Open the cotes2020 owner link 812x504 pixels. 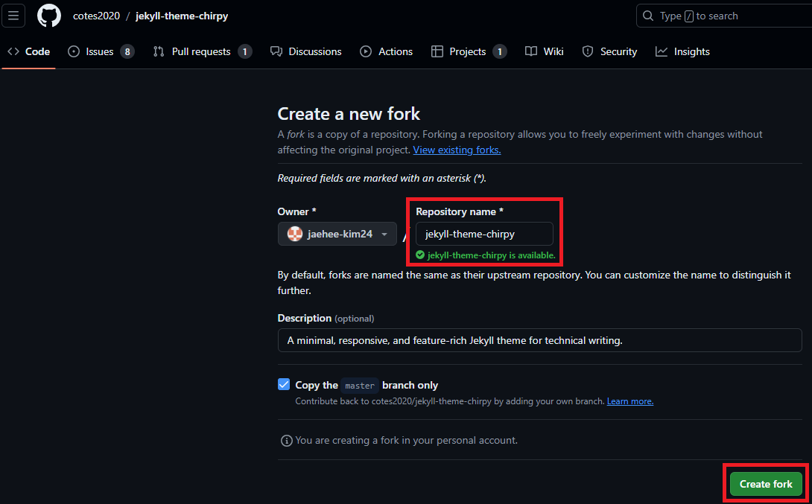pyautogui.click(x=96, y=16)
